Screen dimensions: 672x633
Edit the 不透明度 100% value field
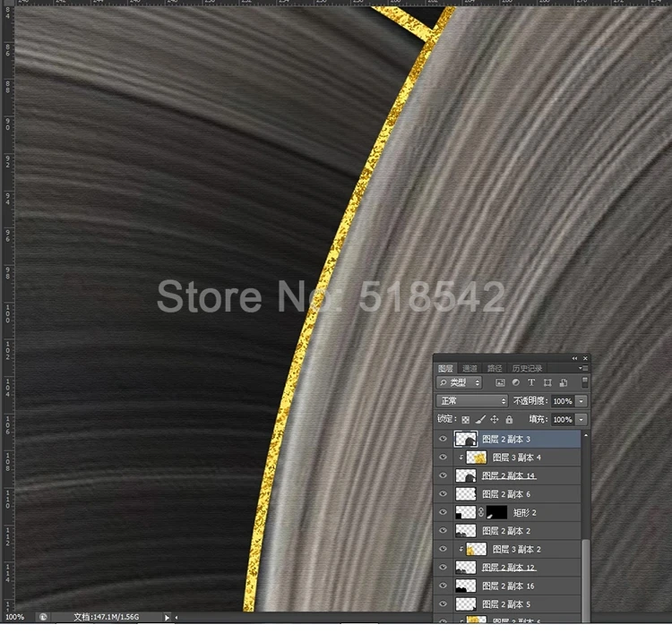(x=563, y=401)
